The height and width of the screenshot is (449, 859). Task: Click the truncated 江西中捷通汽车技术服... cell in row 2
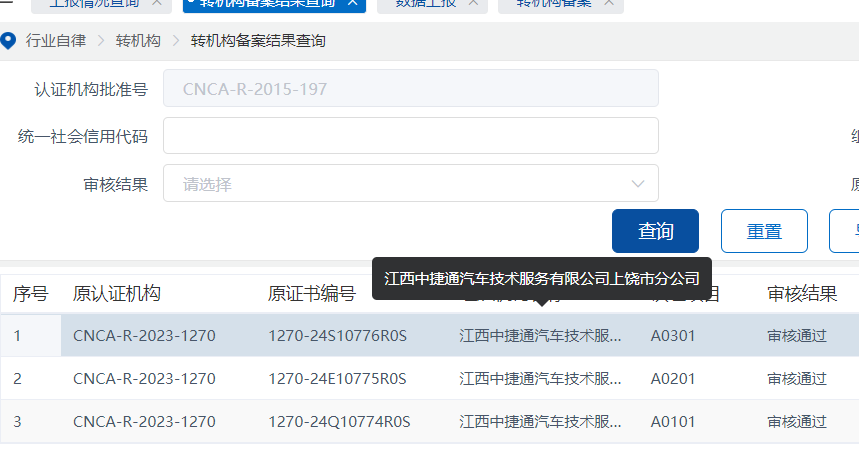(540, 379)
